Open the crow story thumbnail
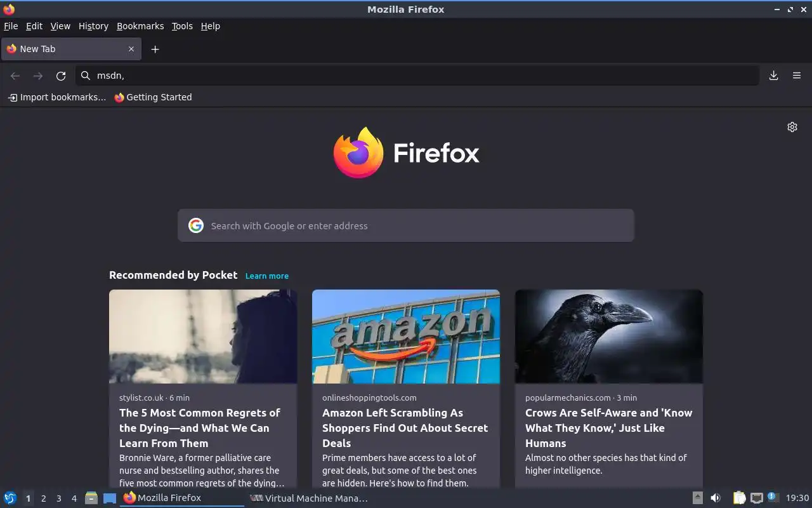Viewport: 812px width, 508px height. click(x=609, y=337)
